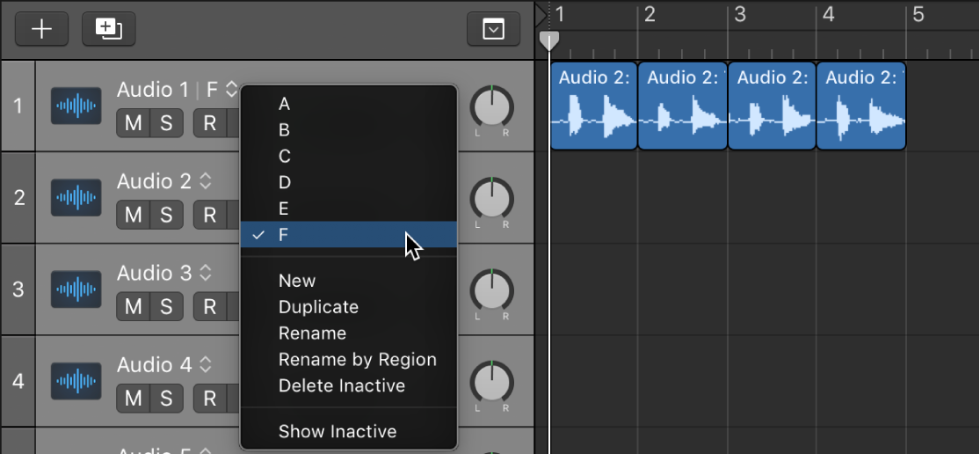Solo the Audio 2 track
Viewport: 980px width, 454px height.
[x=166, y=215]
